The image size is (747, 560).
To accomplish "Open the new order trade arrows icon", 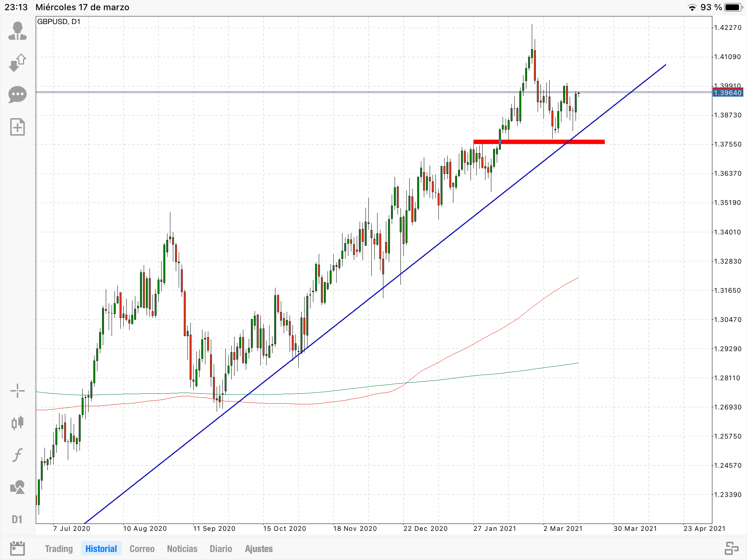I will coord(17,63).
